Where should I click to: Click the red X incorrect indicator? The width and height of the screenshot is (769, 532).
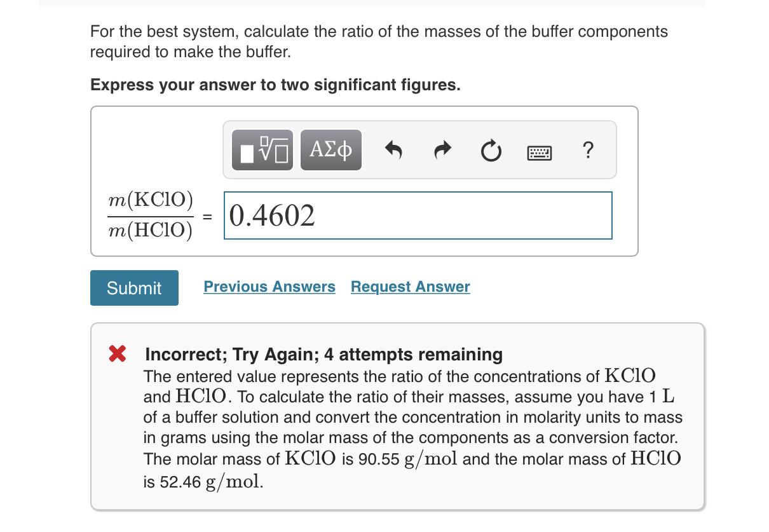pos(118,355)
